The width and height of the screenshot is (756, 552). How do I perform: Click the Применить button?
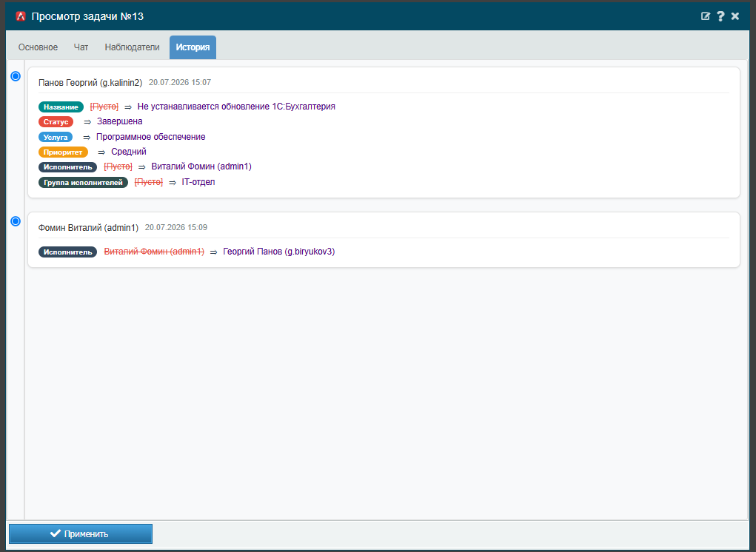click(x=81, y=534)
